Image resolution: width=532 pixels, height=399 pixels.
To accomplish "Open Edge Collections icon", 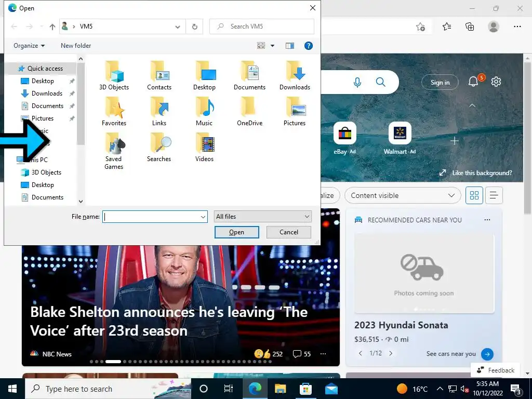I will click(470, 26).
